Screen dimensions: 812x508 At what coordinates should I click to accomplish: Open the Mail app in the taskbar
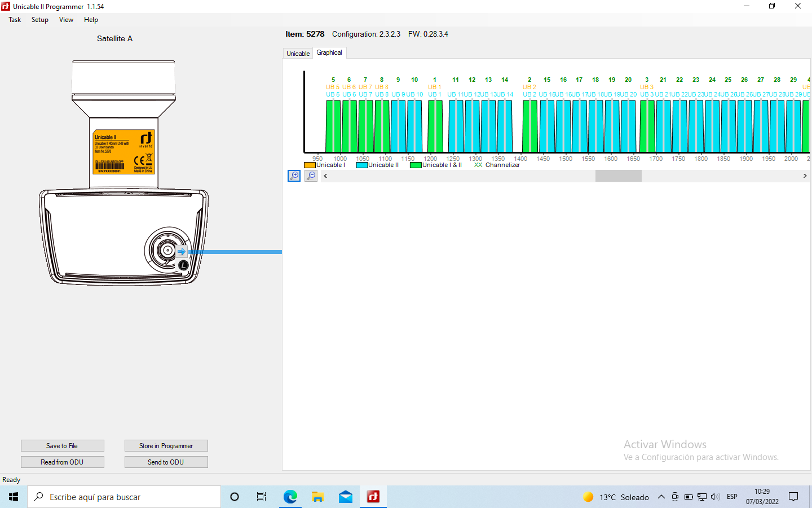click(x=346, y=497)
